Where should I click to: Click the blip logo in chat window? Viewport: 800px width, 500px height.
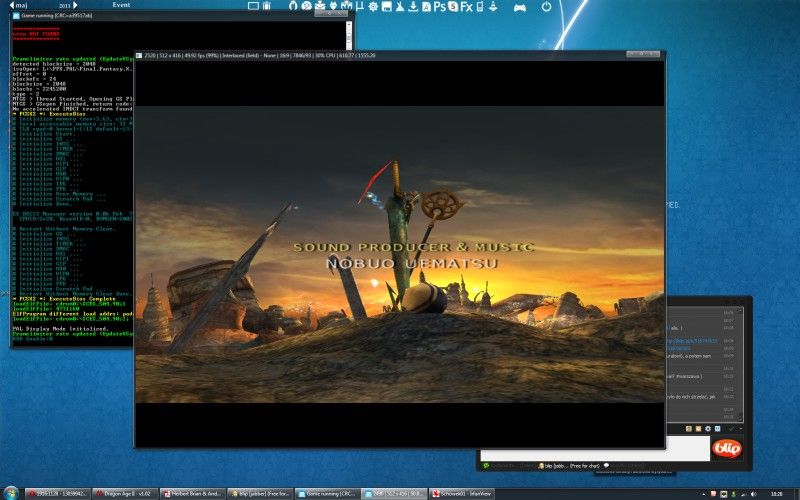pos(727,448)
